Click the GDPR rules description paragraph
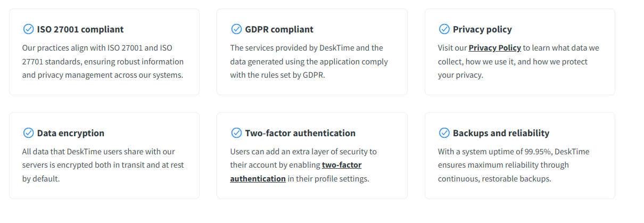This screenshot has width=644, height=223. coord(309,62)
